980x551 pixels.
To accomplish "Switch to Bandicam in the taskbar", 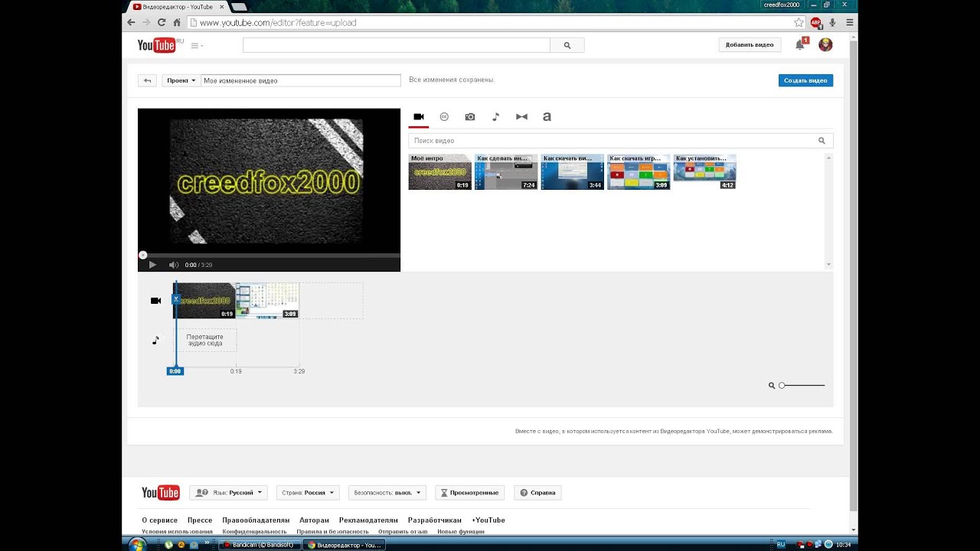I will point(260,545).
